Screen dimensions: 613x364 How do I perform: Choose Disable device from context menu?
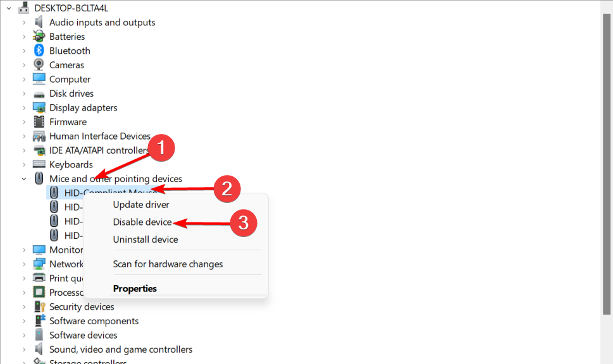[142, 222]
